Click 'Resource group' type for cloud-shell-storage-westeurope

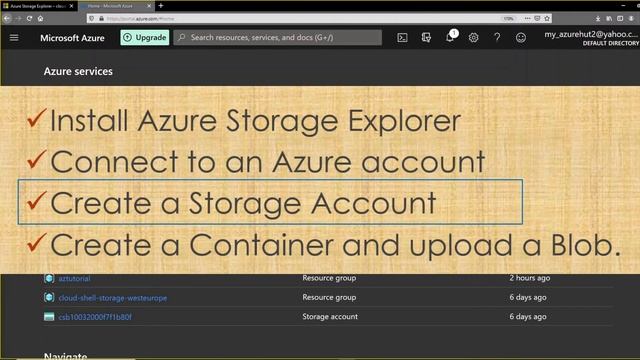[329, 297]
